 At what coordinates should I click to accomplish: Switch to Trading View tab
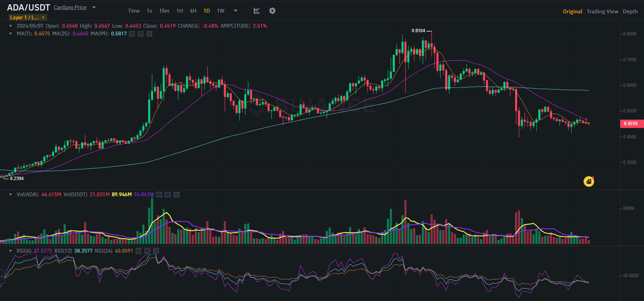pos(602,12)
